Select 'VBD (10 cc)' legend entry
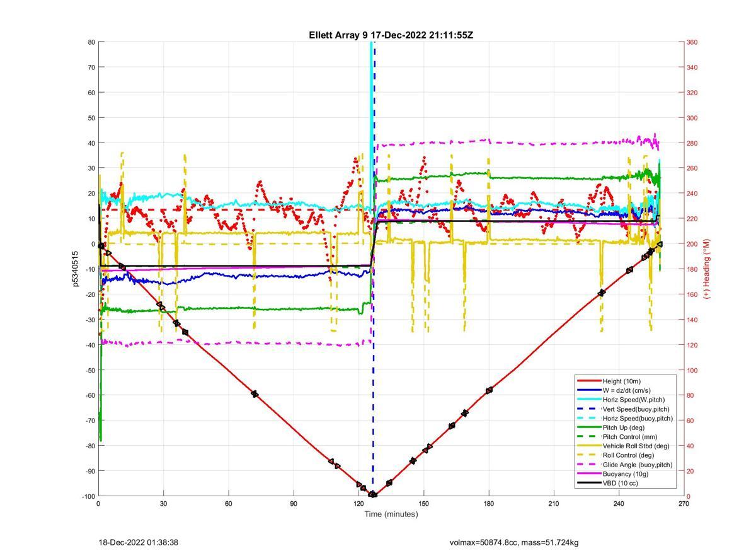 pyautogui.click(x=620, y=483)
